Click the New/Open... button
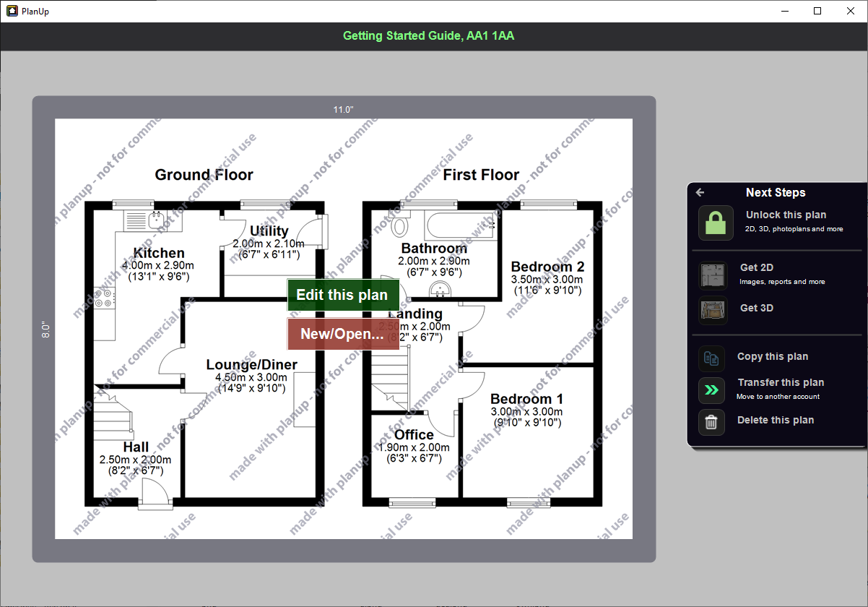 343,334
